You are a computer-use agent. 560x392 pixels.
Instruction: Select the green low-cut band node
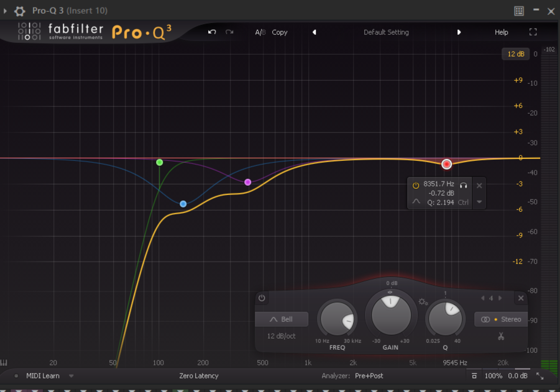[x=160, y=162]
